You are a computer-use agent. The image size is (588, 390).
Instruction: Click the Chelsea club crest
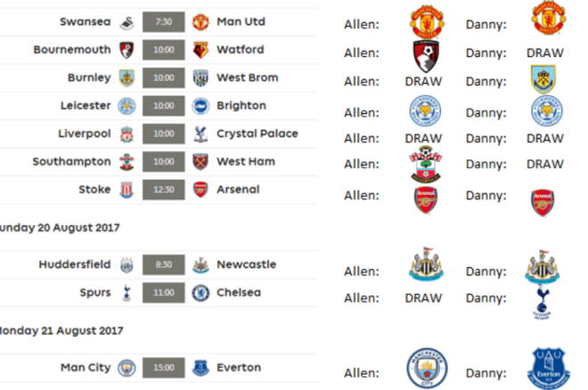tap(200, 293)
